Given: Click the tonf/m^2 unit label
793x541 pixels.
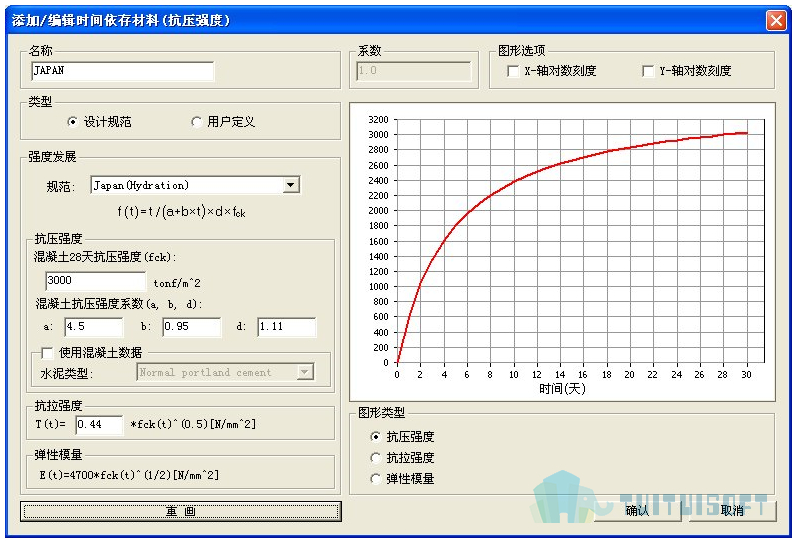Looking at the screenshot, I should [x=177, y=283].
